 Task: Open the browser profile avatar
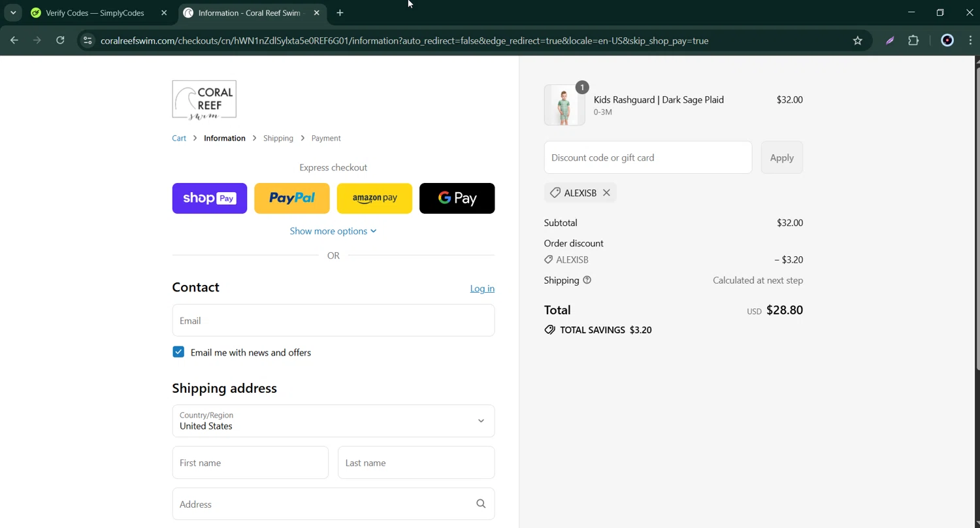(947, 41)
